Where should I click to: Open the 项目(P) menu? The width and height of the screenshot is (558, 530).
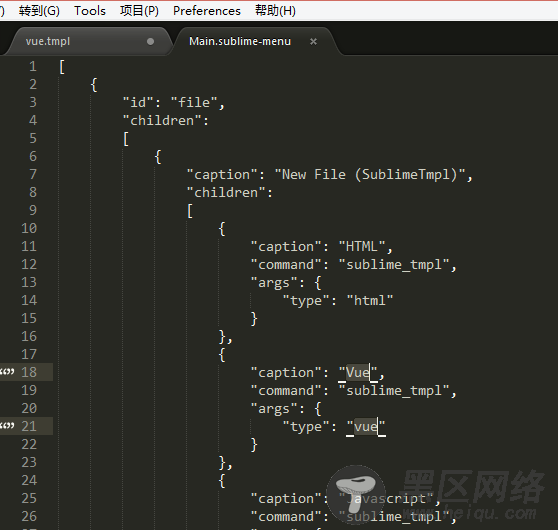point(139,11)
